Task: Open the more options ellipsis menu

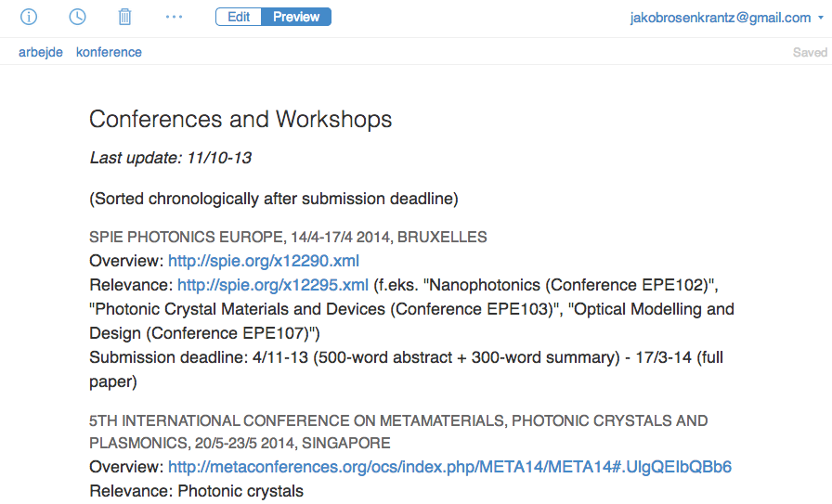Action: tap(174, 17)
